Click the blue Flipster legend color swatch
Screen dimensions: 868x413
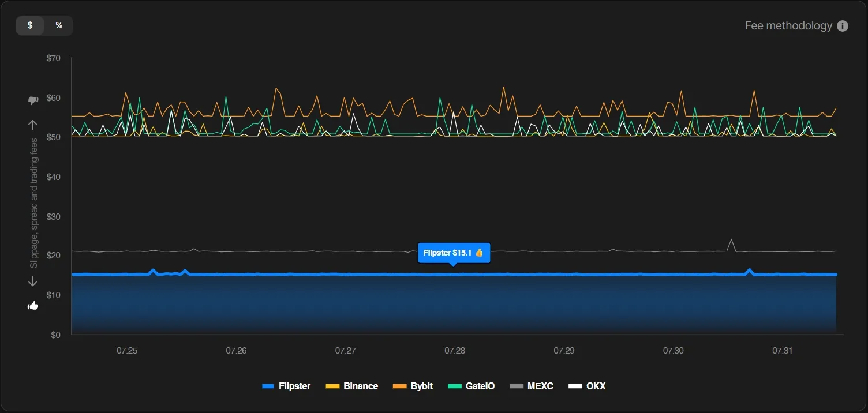click(268, 386)
